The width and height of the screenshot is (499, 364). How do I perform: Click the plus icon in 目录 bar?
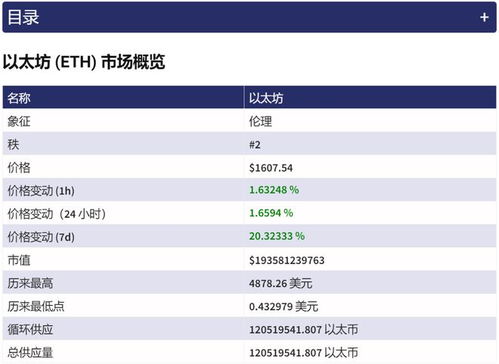coord(484,17)
